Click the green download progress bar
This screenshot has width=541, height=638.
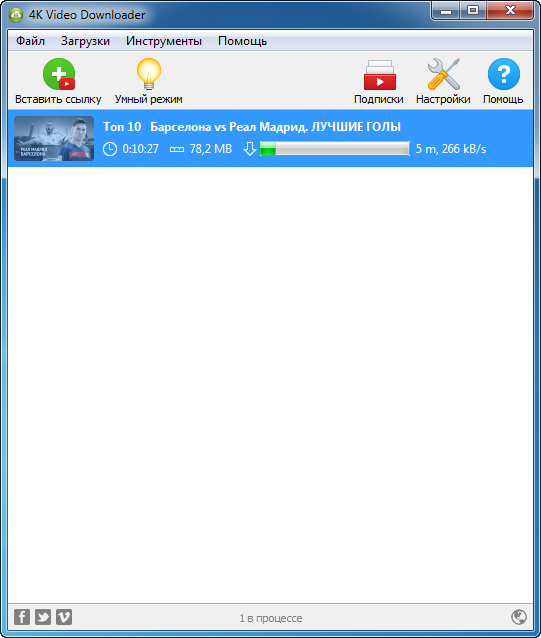coord(335,149)
